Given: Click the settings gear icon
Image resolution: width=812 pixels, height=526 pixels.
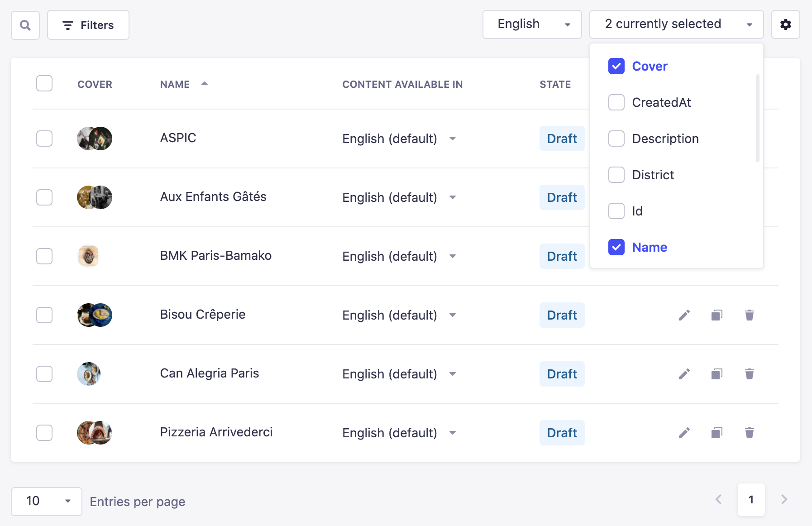Looking at the screenshot, I should click(x=786, y=24).
